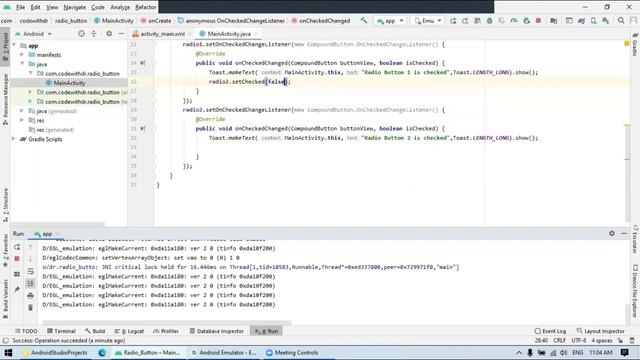This screenshot has width=640, height=360.
Task: Collapse the app module node
Action: click(x=15, y=45)
